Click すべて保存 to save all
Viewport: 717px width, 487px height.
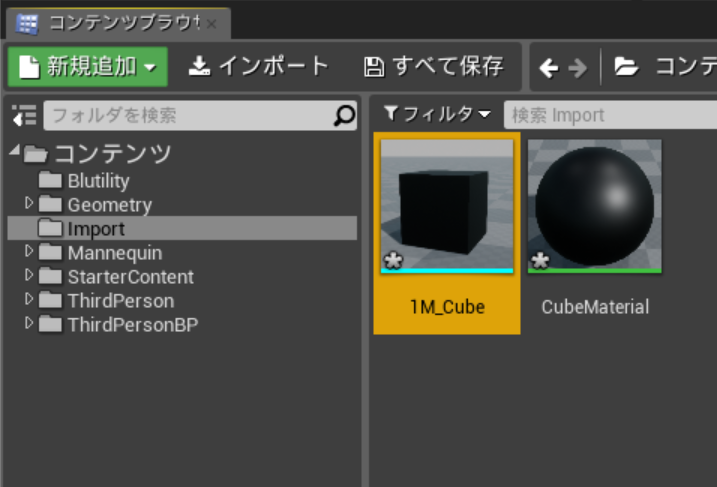(433, 67)
